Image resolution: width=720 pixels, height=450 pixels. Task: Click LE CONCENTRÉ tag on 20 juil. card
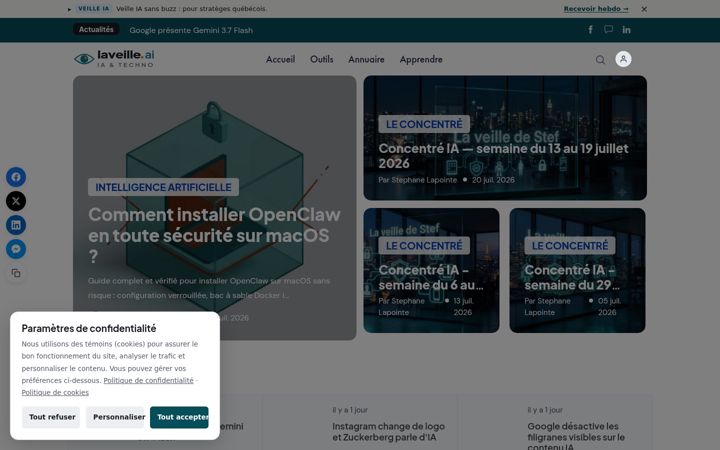(x=424, y=124)
